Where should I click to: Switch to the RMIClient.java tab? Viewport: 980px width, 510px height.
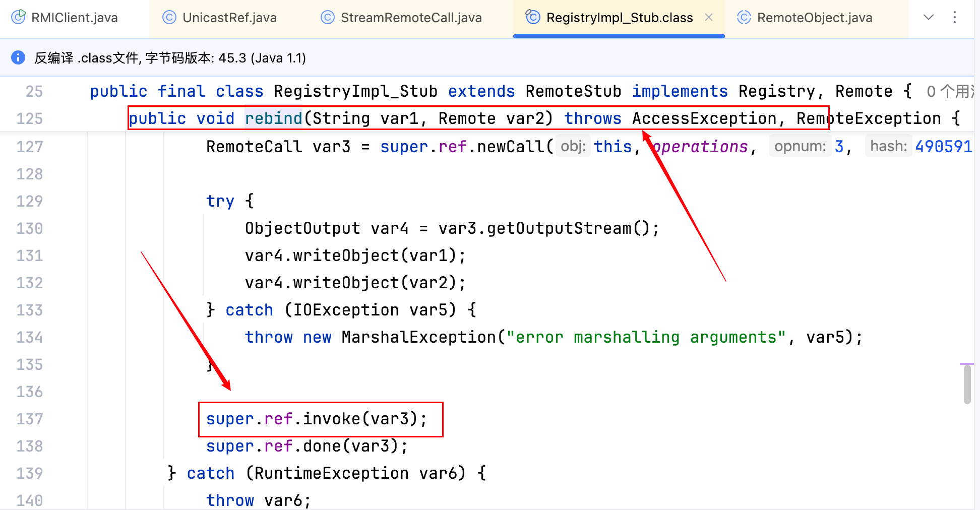(x=74, y=18)
